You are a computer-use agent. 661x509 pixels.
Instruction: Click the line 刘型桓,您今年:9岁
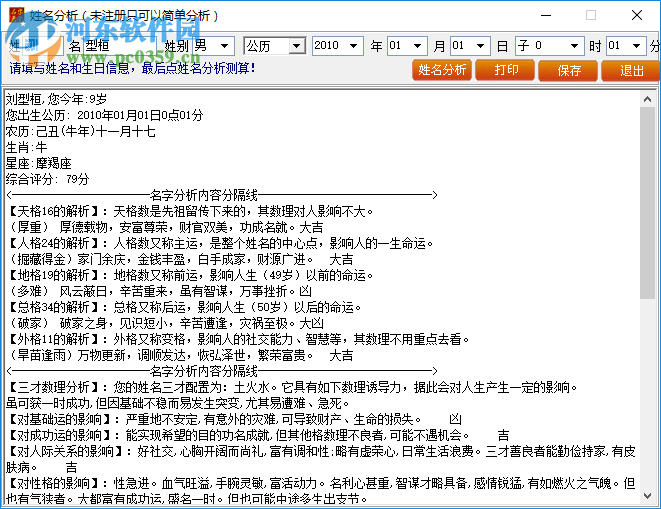click(56, 99)
